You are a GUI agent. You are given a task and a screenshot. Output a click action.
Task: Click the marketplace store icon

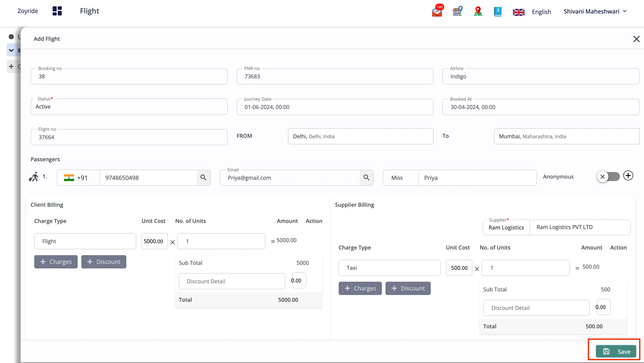pyautogui.click(x=458, y=11)
